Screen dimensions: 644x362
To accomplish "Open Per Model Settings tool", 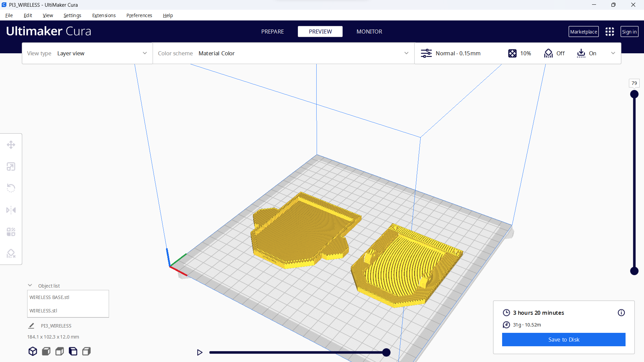I will pos(11,232).
